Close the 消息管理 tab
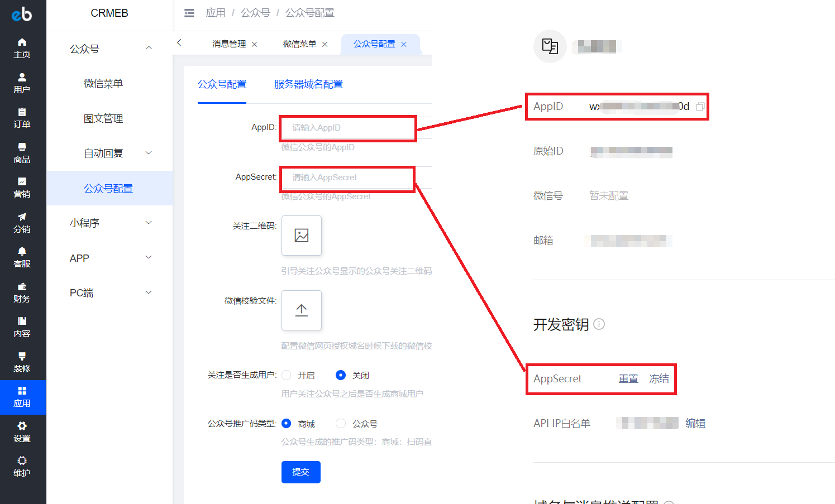 point(255,44)
